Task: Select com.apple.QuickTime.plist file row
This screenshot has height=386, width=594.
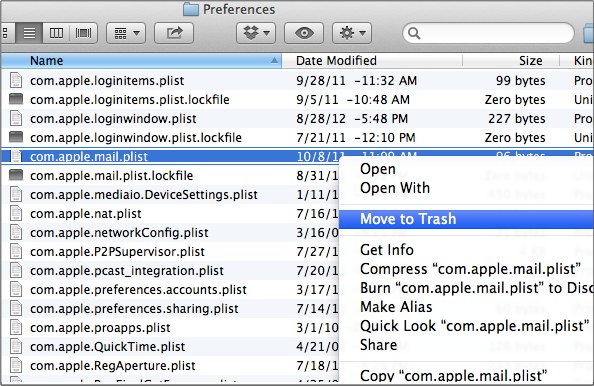Action: 170,347
